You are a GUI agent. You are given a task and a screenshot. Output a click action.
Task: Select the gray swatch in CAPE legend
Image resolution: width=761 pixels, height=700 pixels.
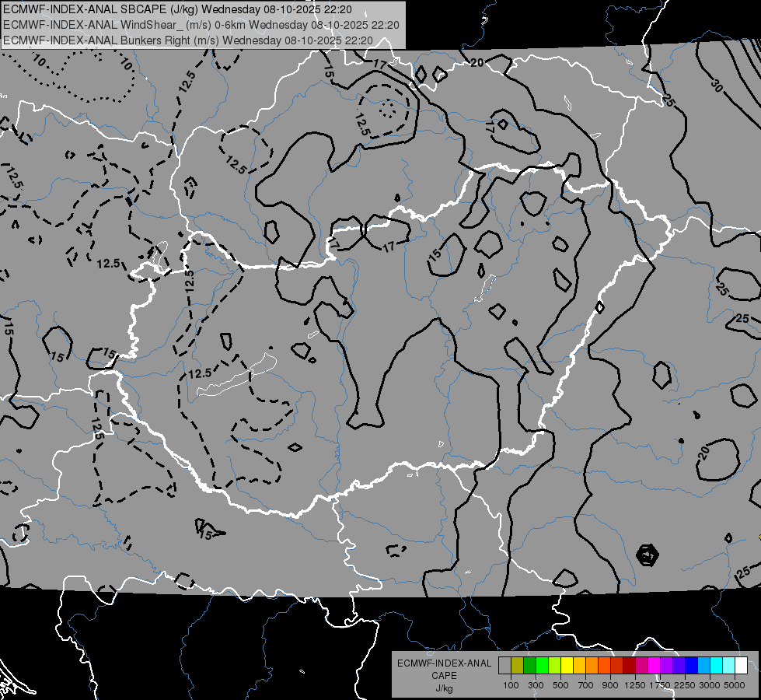(504, 665)
